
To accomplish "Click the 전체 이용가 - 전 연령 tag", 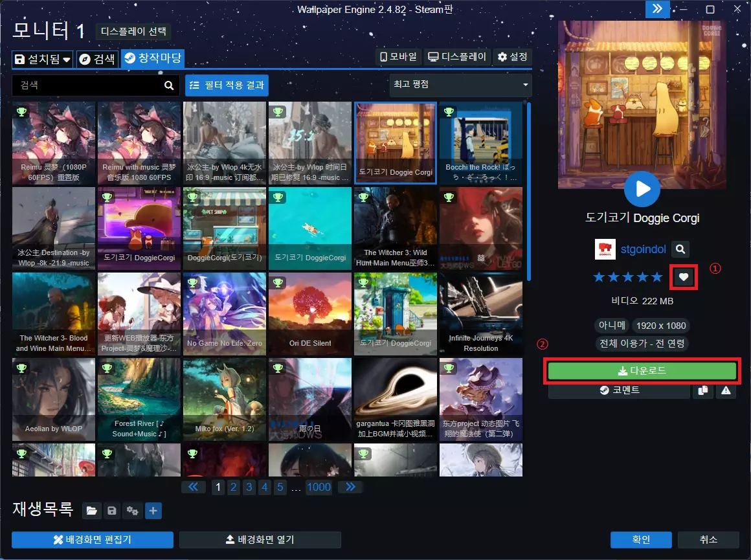I will pos(642,344).
